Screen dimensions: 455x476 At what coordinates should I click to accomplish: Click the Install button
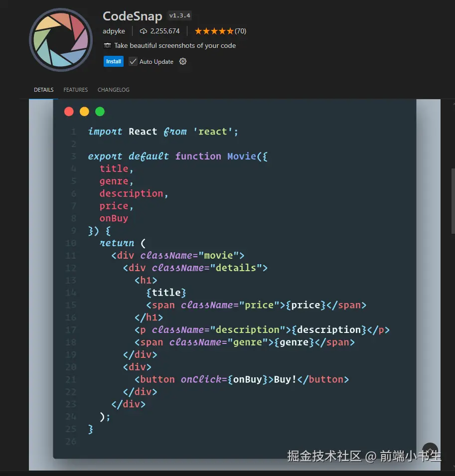pos(113,61)
